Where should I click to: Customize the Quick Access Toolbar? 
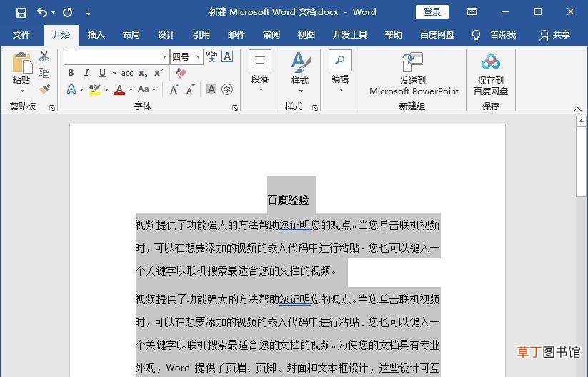click(88, 13)
